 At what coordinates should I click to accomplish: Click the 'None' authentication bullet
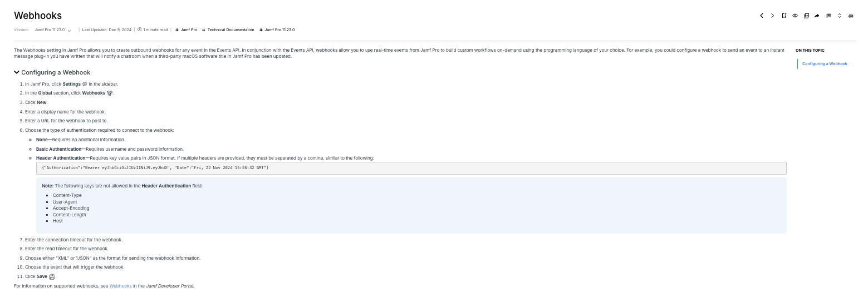[x=81, y=140]
